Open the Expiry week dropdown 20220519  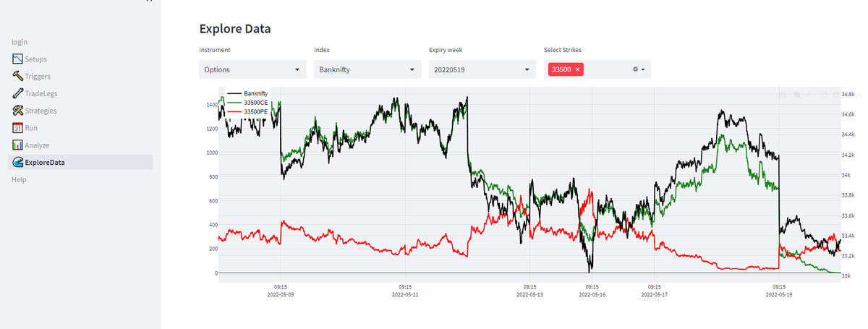tap(482, 69)
